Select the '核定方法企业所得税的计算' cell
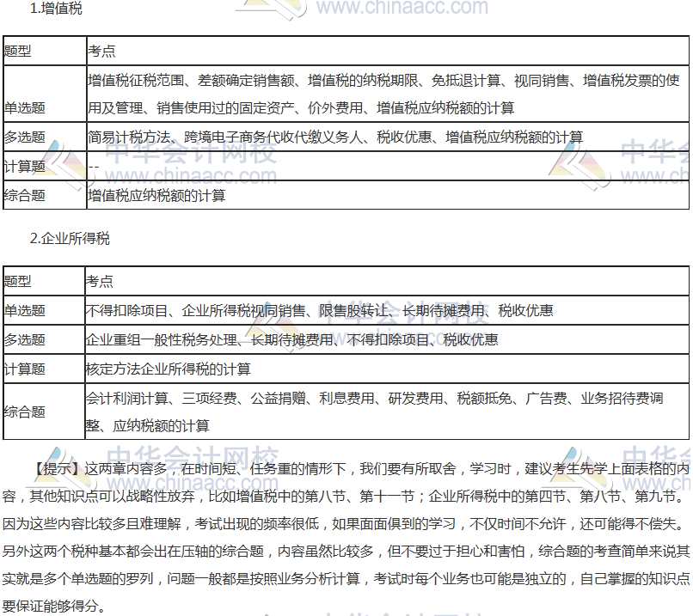Viewport: 693px width, 616px height. pyautogui.click(x=169, y=369)
